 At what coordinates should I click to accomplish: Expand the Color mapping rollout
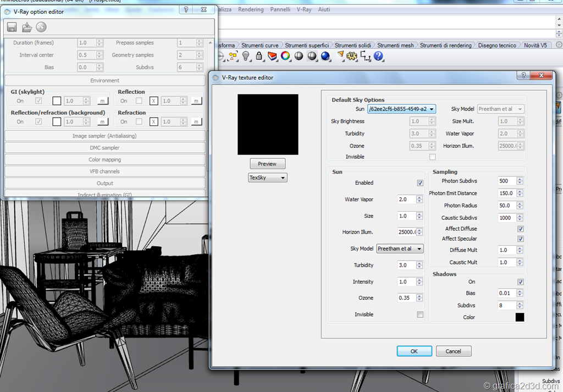(x=104, y=159)
